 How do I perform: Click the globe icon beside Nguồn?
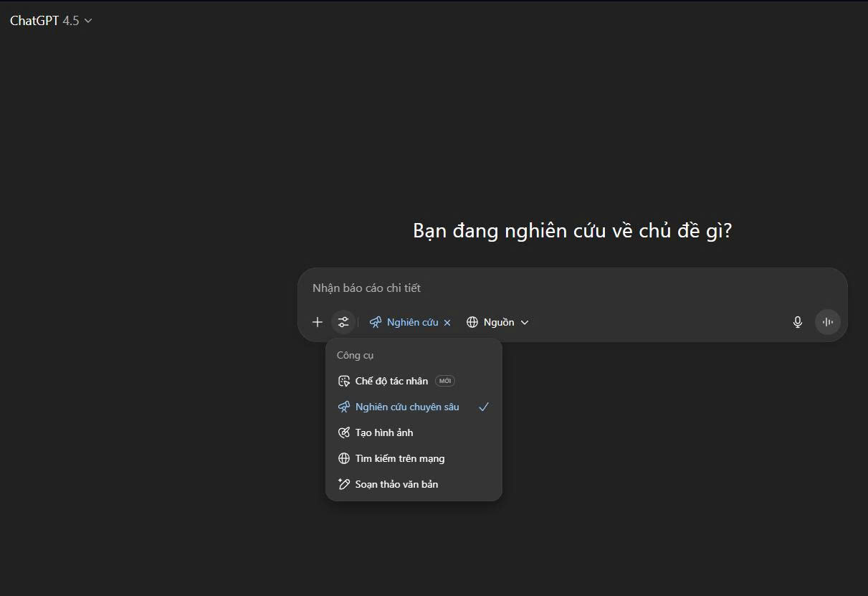pos(472,322)
